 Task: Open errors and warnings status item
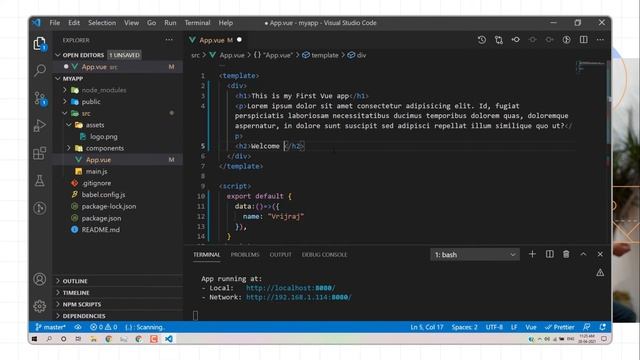coord(104,327)
